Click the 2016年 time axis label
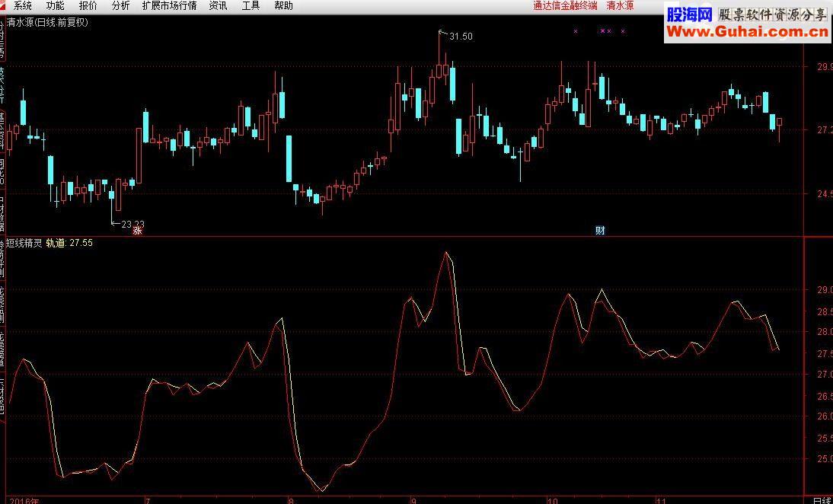This screenshot has height=504, width=833. tap(24, 501)
